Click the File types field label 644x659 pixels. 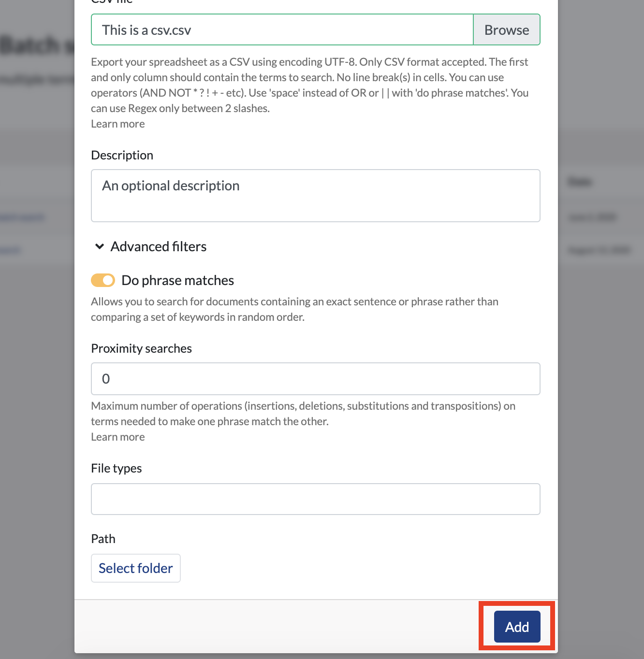point(117,468)
